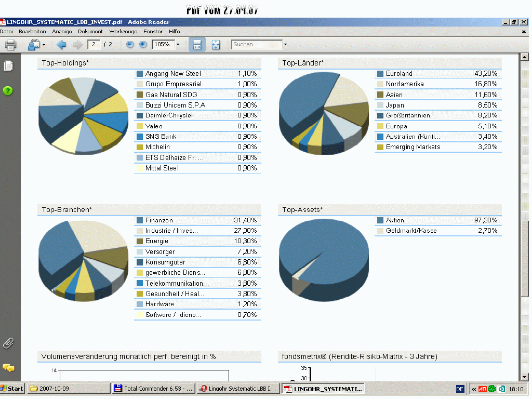Click the Euroland legend color swatch
Image resolution: width=532 pixels, height=399 pixels.
380,74
